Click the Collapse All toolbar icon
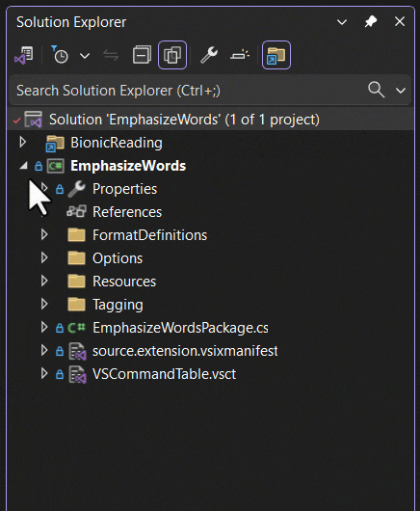 click(x=142, y=55)
